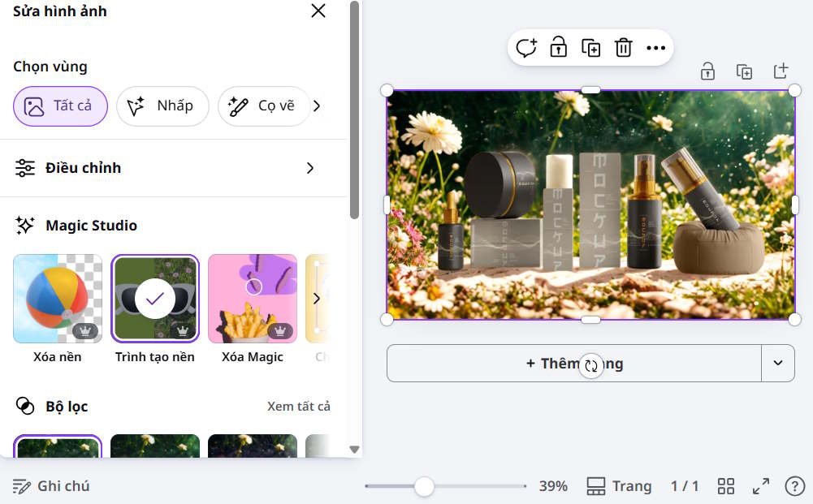Open Ghi chú notes panel

click(50, 485)
